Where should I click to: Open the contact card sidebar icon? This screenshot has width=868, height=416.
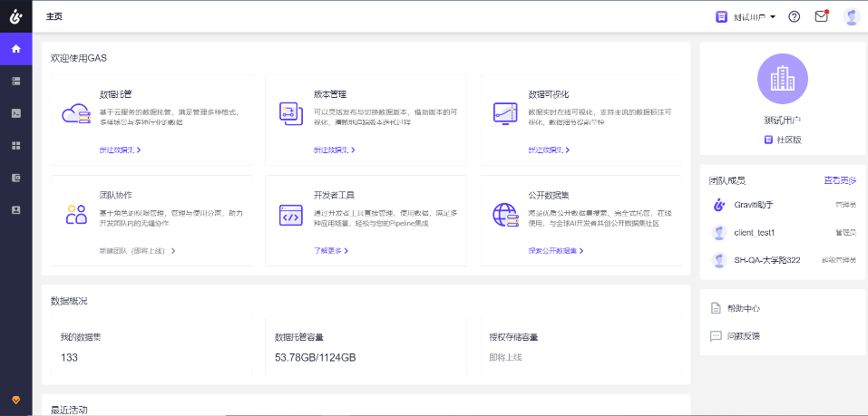(15, 209)
